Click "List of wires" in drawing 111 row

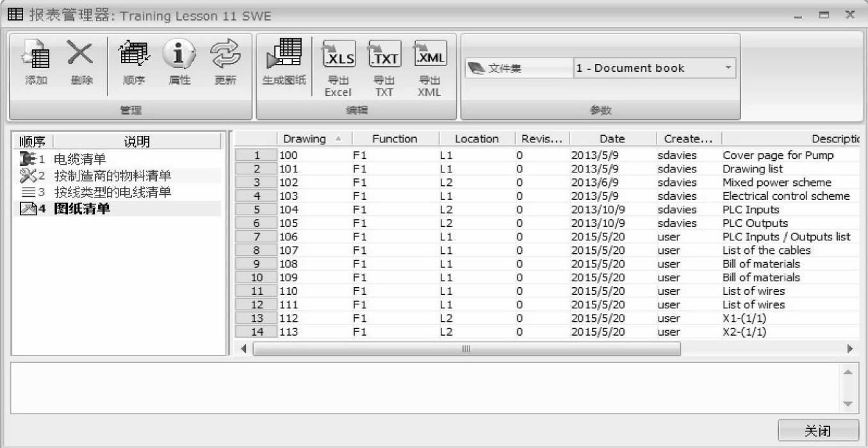coord(753,304)
